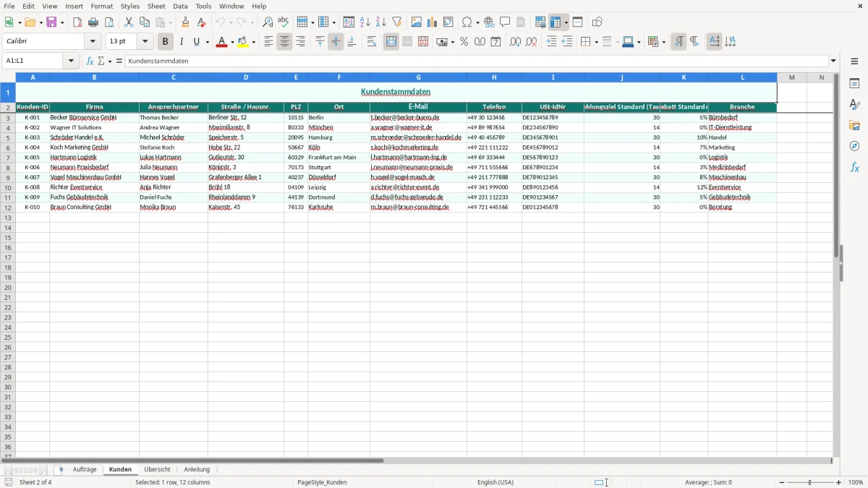Click Sort Ascending icon
Image resolution: width=868 pixels, height=488 pixels.
(365, 22)
